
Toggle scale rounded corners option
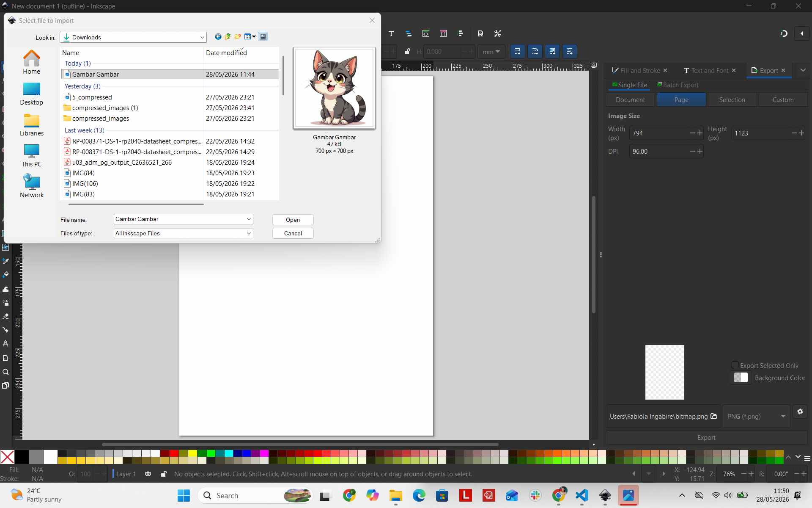(x=535, y=52)
